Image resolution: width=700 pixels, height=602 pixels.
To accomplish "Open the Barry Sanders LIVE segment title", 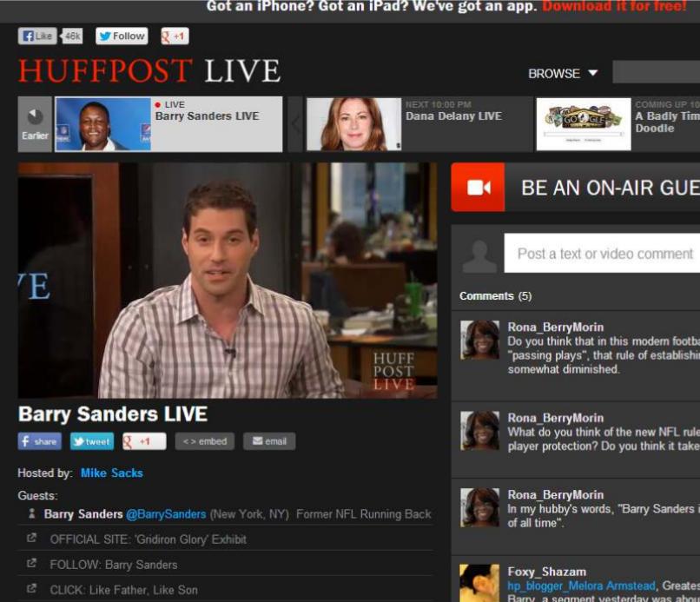I will [208, 116].
